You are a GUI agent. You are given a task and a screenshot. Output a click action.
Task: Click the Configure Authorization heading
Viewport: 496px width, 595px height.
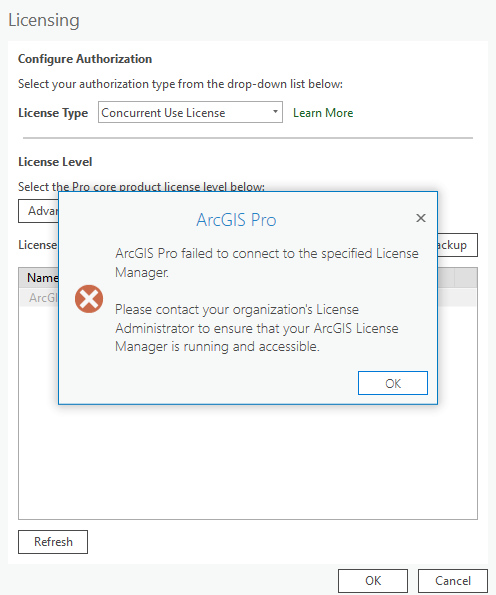[x=85, y=59]
